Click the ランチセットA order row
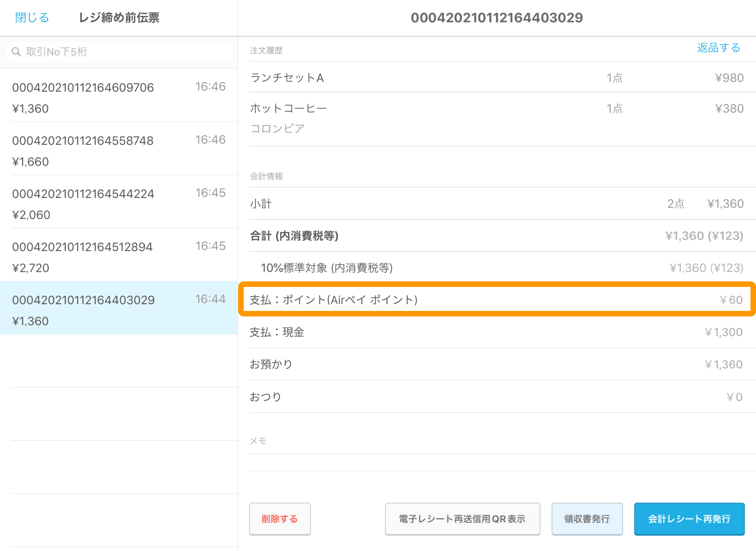Viewport: 756px width, 551px height. (502, 78)
